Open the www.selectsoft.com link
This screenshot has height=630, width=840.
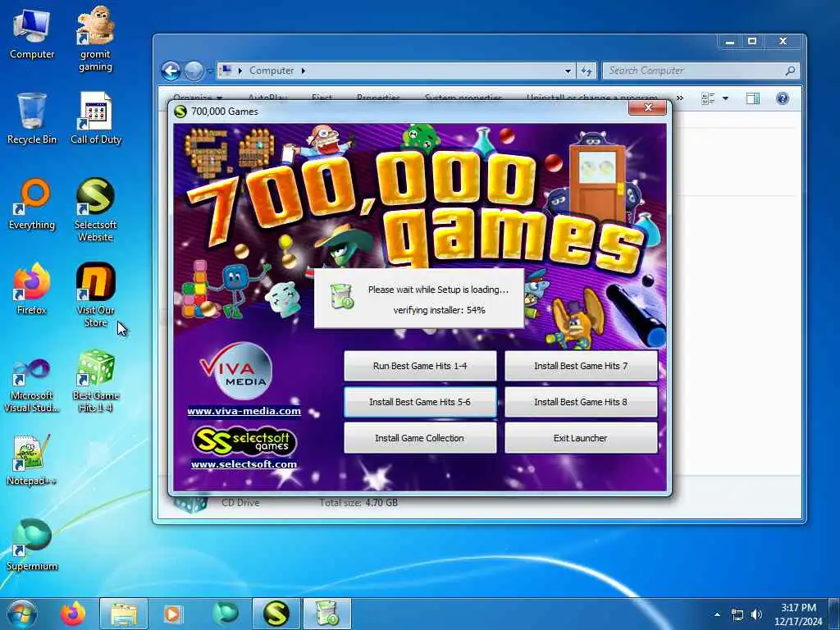tap(244, 464)
